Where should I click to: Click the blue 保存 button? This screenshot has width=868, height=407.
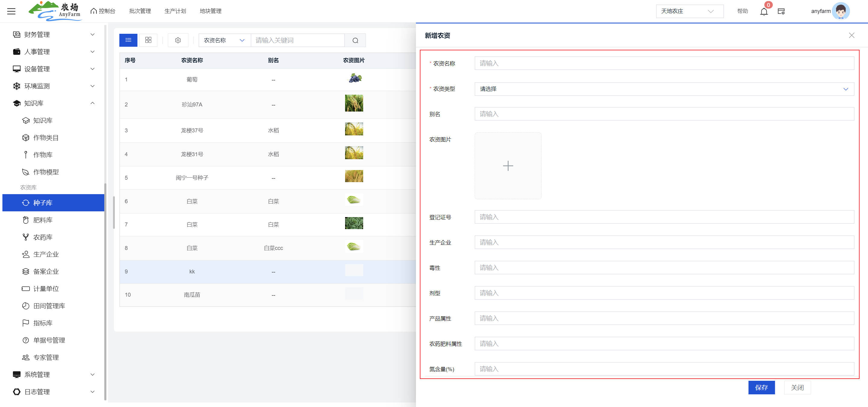pos(761,387)
